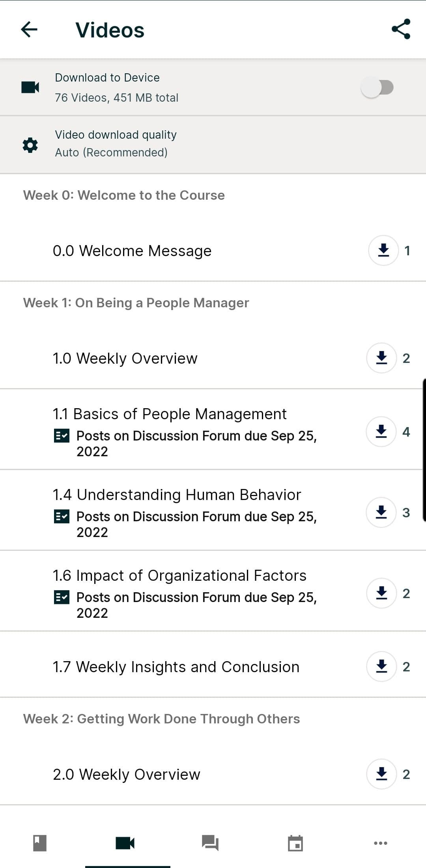Viewport: 426px width, 868px height.
Task: Open 1.7 Weekly Insights and Conclusion
Action: click(x=176, y=667)
